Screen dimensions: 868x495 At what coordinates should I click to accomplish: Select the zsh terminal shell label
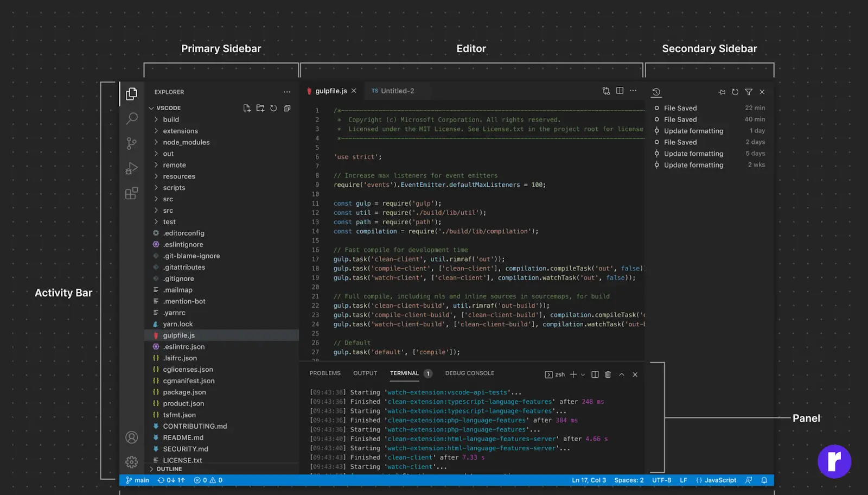tap(555, 375)
